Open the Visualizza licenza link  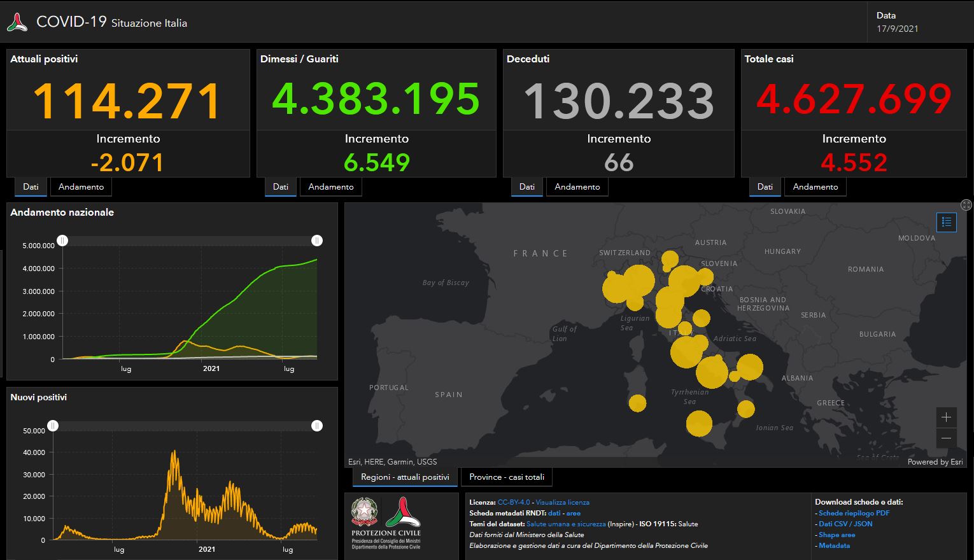coord(562,502)
